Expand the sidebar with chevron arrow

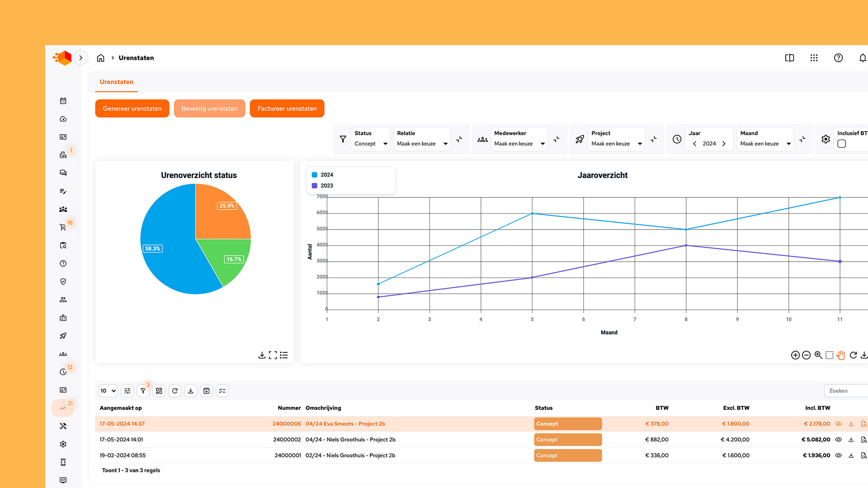[x=81, y=58]
